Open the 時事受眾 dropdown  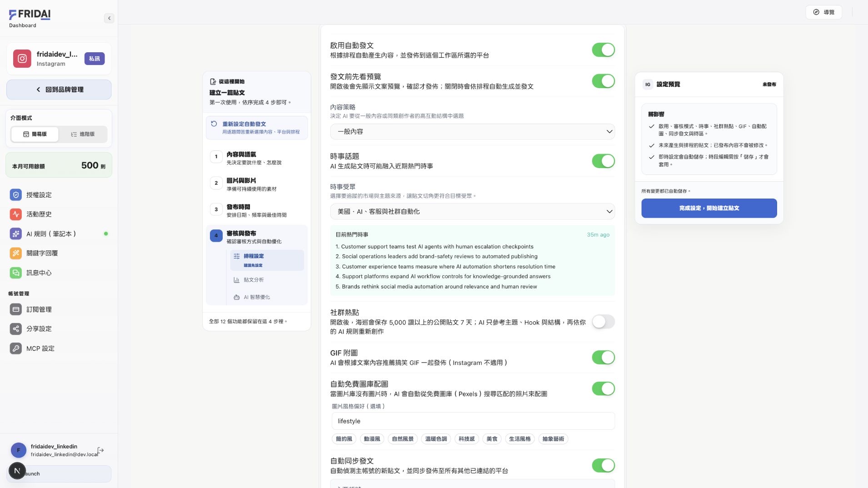(x=472, y=211)
